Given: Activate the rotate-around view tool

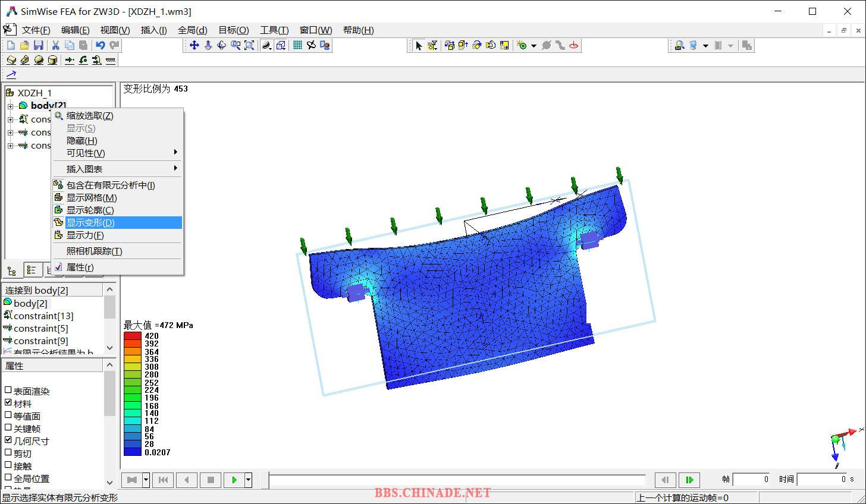Looking at the screenshot, I should point(221,45).
